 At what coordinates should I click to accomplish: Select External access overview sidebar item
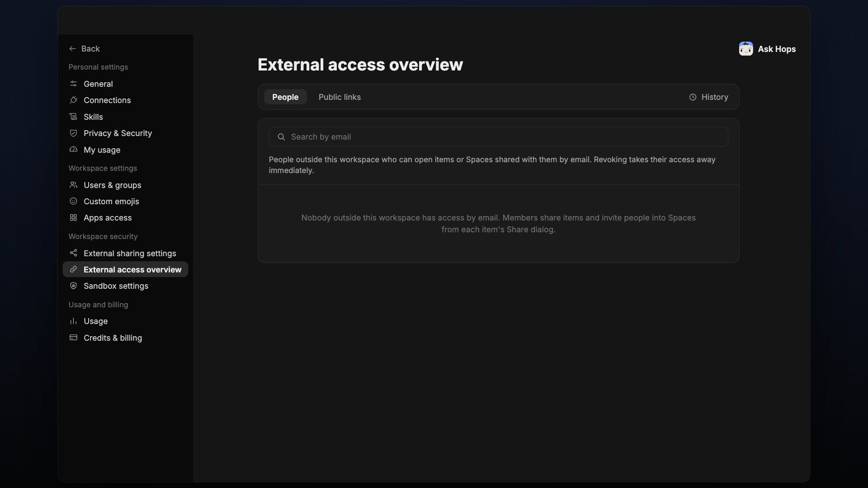(125, 269)
